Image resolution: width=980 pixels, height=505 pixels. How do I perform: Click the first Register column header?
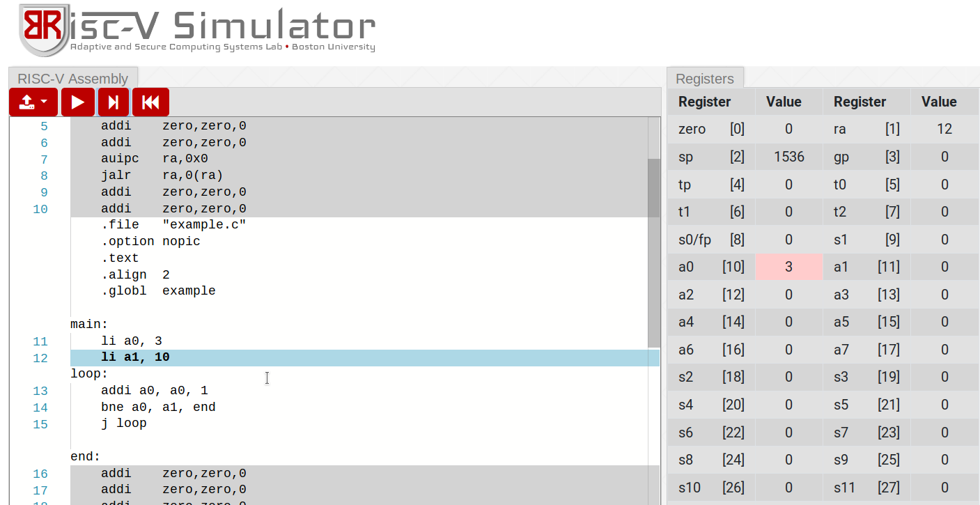[x=704, y=102]
